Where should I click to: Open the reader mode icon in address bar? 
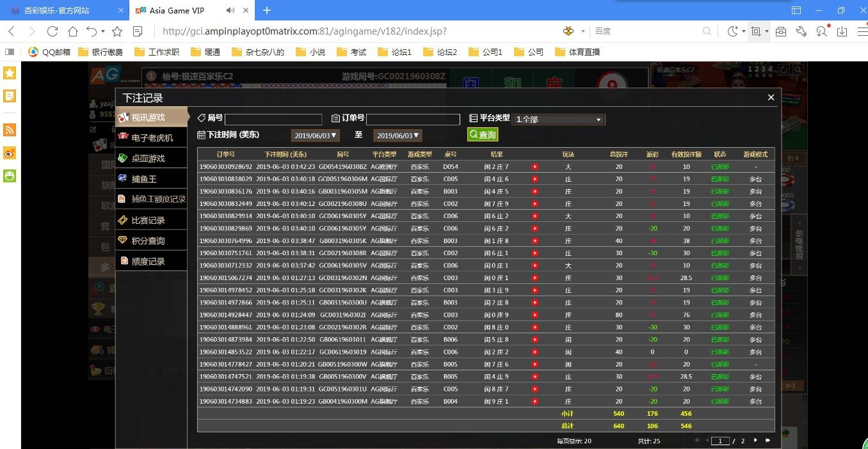(x=138, y=31)
